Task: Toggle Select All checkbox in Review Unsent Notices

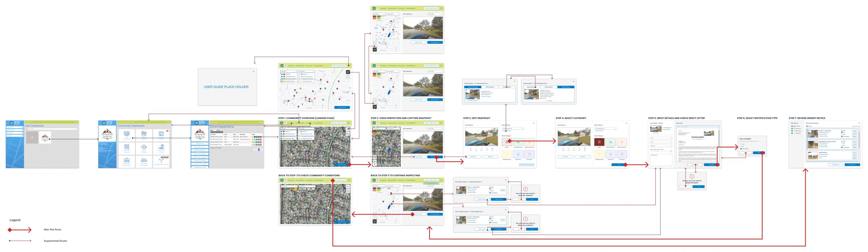Action: [x=807, y=126]
